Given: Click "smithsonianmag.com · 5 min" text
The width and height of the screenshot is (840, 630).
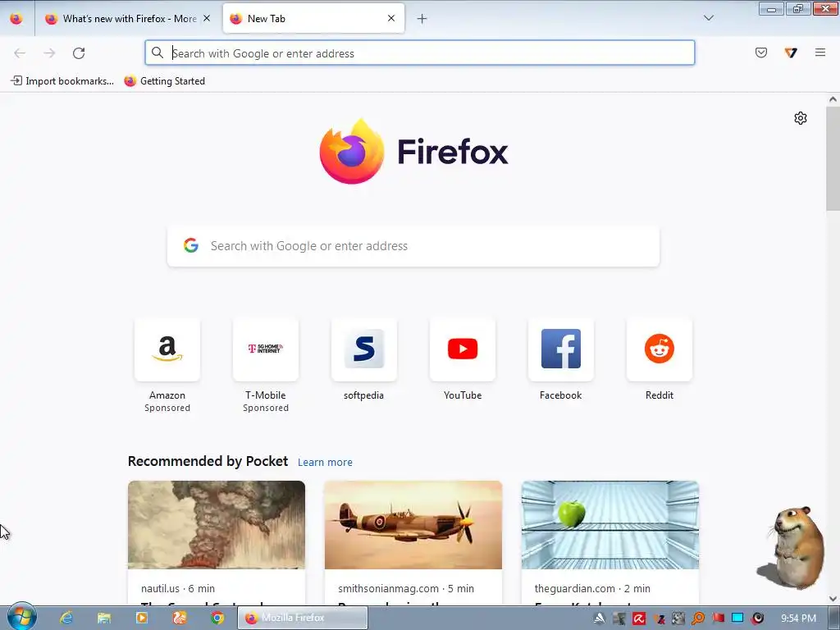Looking at the screenshot, I should point(406,588).
